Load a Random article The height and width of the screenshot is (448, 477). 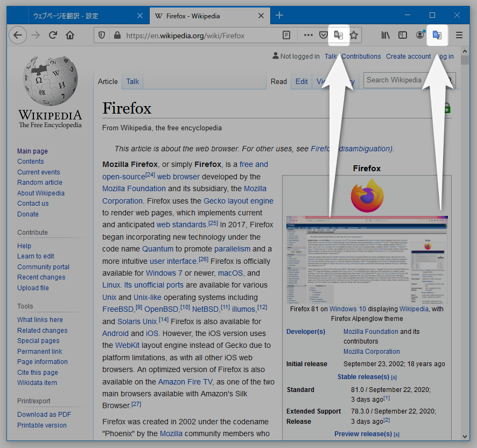39,183
